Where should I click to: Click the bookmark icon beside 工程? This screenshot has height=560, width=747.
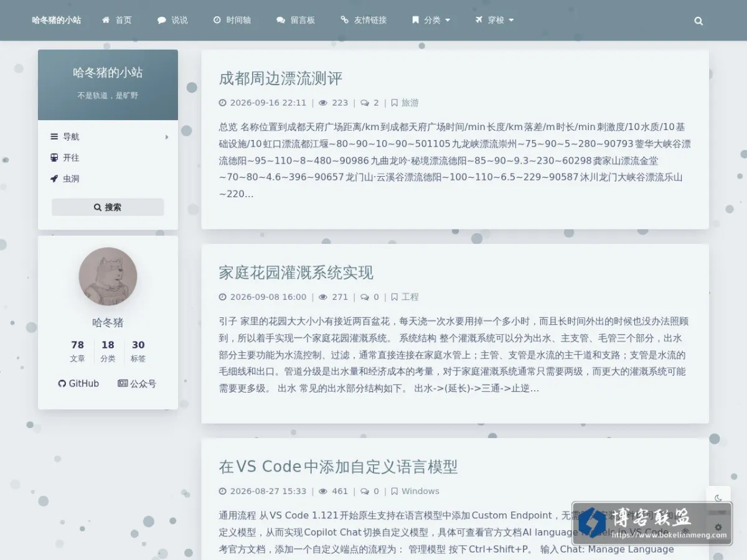point(394,297)
